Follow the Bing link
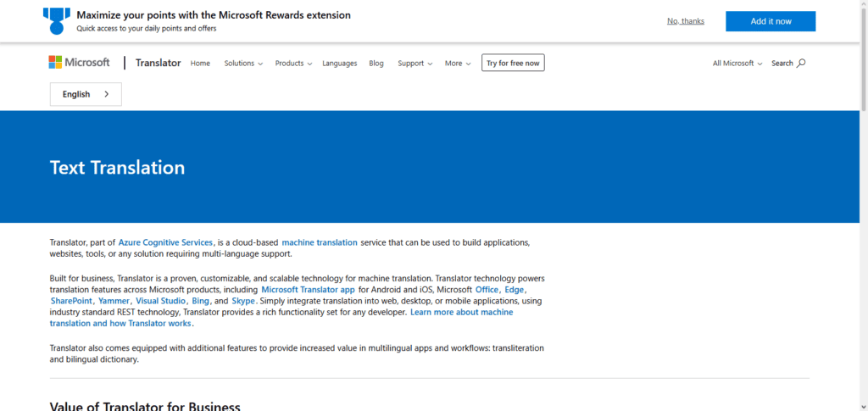Image resolution: width=868 pixels, height=411 pixels. coord(200,301)
